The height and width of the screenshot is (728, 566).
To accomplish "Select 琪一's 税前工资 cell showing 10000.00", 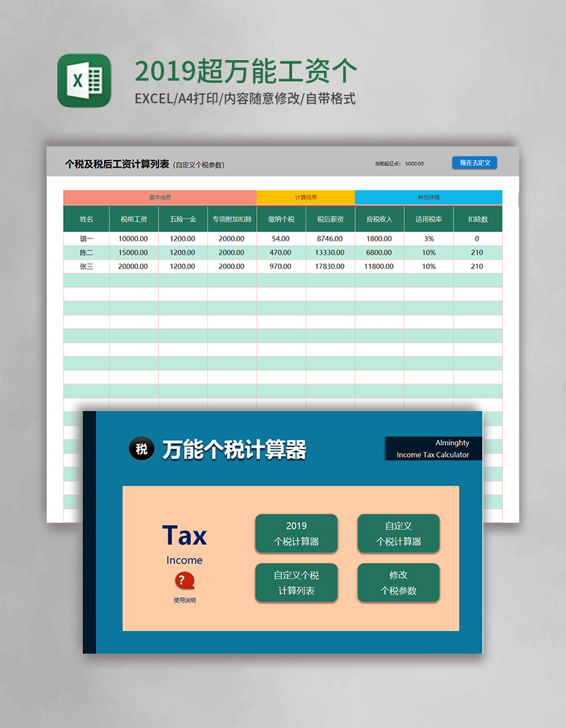I will click(x=133, y=237).
